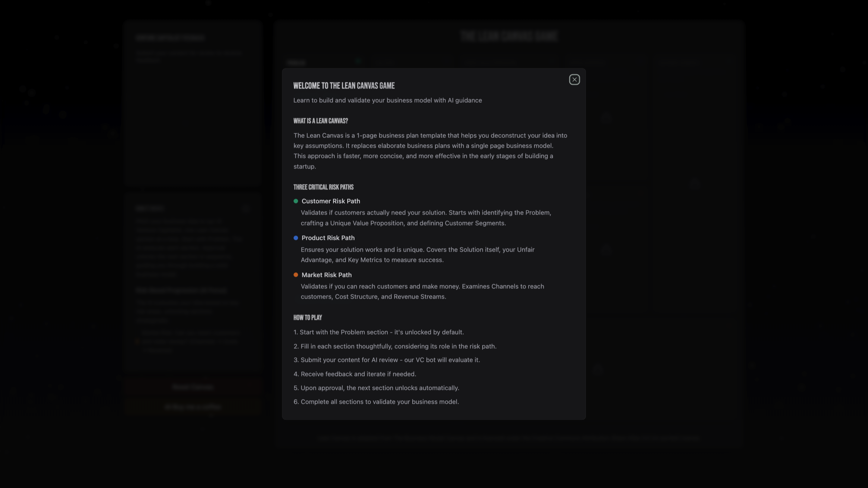Viewport: 868px width, 488px height.
Task: Click step 6 about completing all sections
Action: [376, 402]
